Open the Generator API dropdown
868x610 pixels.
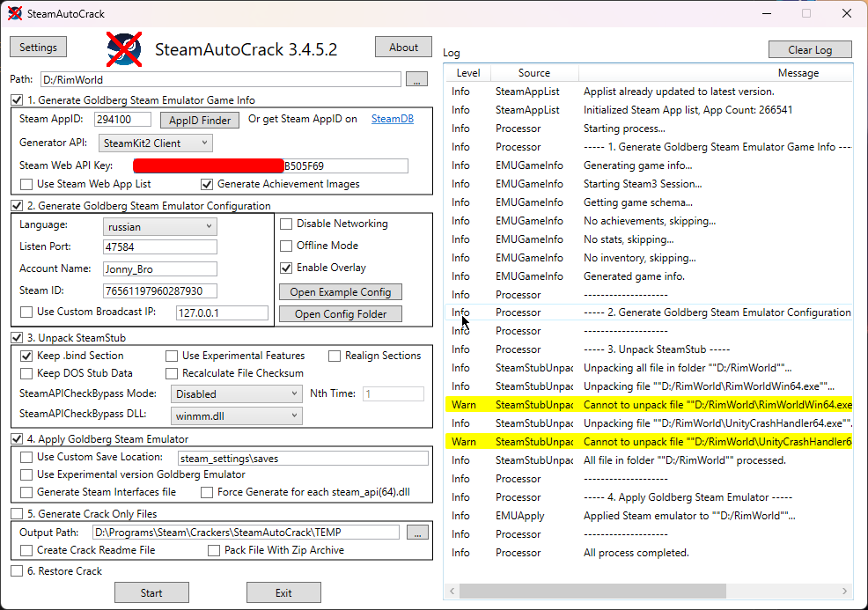(x=155, y=143)
